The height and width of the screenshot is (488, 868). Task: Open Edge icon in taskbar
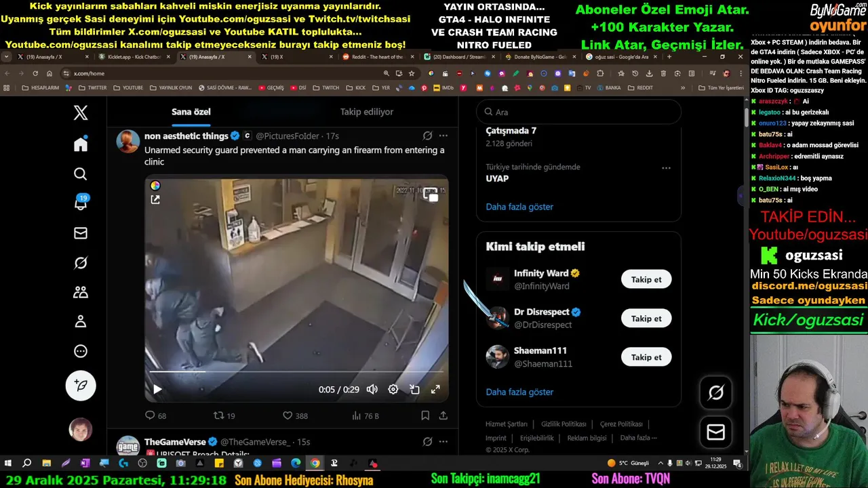point(296,464)
